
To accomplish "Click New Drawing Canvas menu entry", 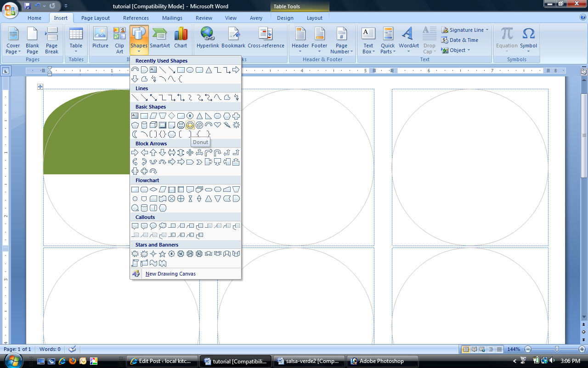I will coord(170,274).
